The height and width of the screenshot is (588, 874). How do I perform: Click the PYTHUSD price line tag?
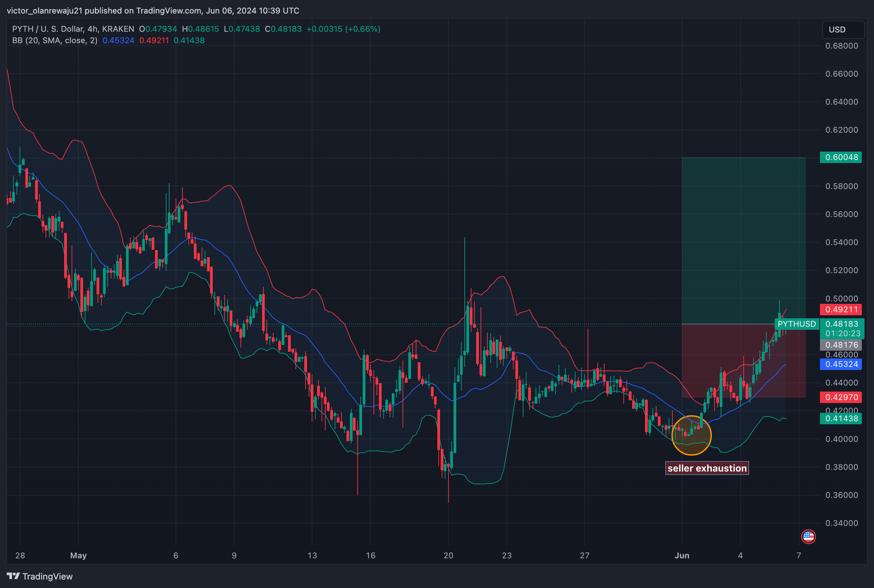pos(796,324)
